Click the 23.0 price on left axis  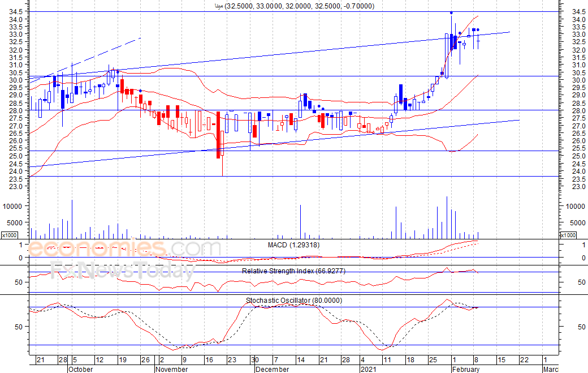tap(16, 187)
